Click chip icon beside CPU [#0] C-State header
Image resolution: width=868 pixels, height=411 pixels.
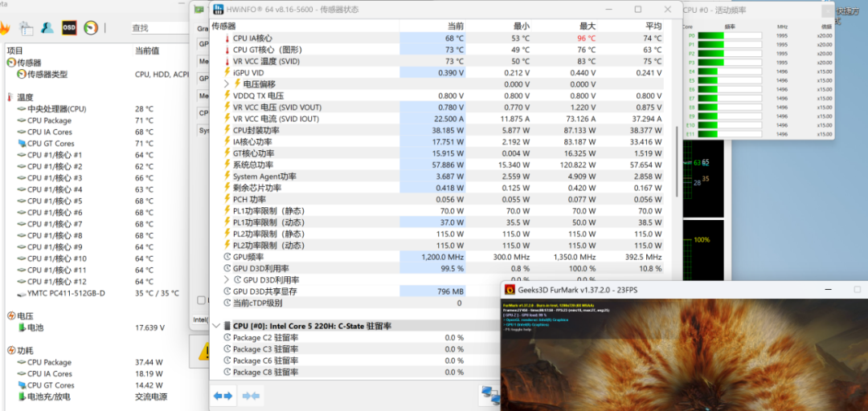coord(227,326)
